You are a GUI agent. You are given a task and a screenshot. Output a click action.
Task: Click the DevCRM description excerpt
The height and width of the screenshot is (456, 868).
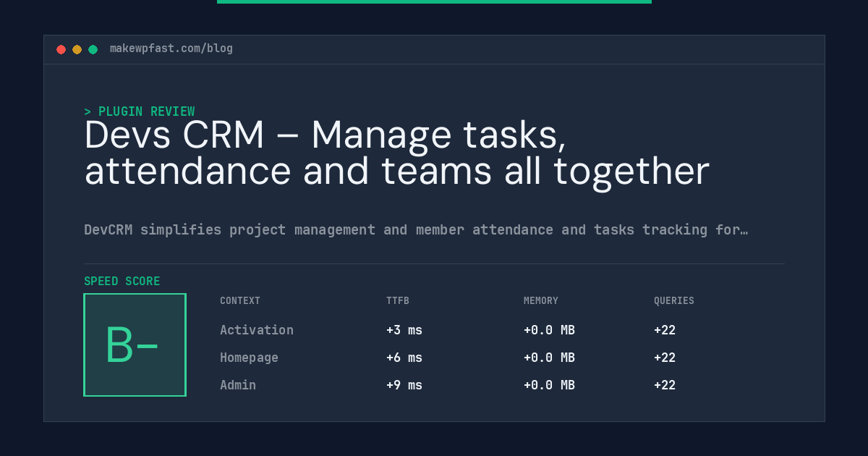[x=416, y=229]
